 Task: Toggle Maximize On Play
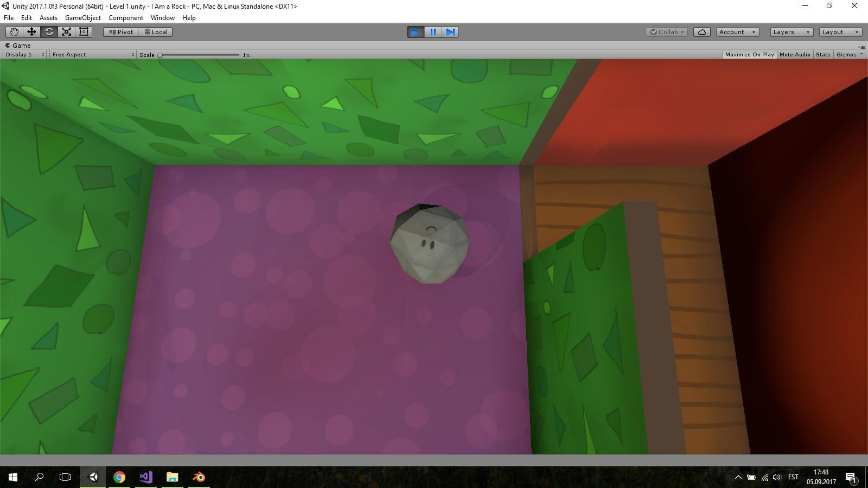(749, 54)
